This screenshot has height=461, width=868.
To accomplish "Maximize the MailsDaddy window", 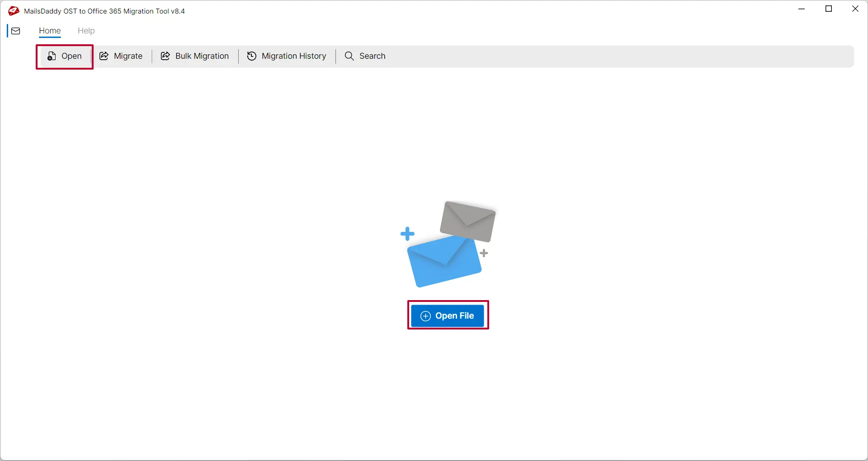I will 829,9.
